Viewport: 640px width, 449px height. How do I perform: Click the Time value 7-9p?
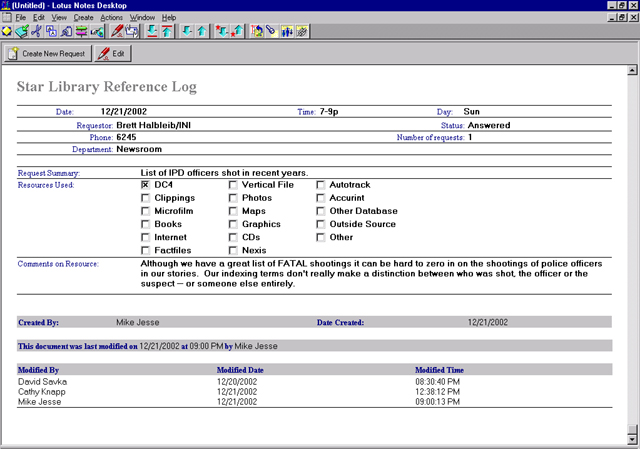329,111
